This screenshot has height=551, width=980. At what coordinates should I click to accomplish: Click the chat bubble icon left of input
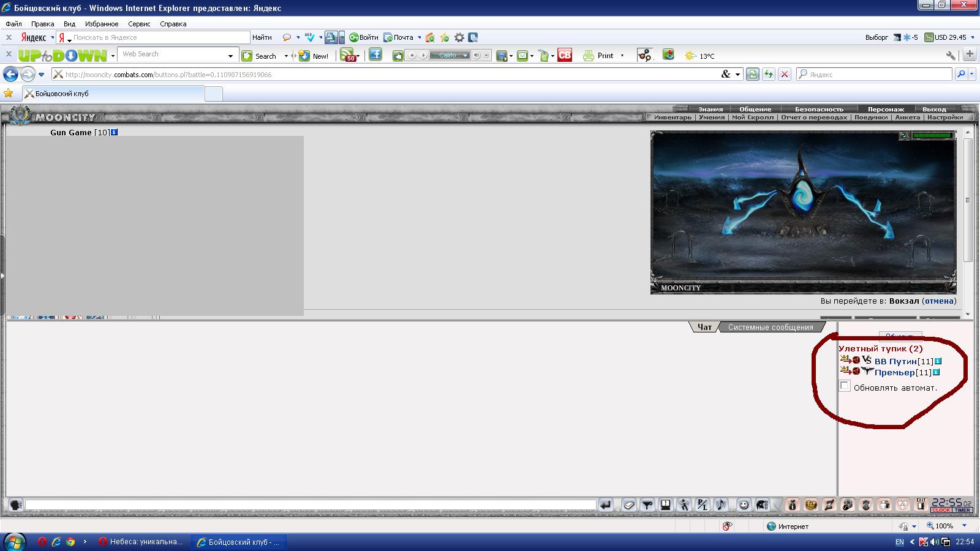[x=16, y=505]
